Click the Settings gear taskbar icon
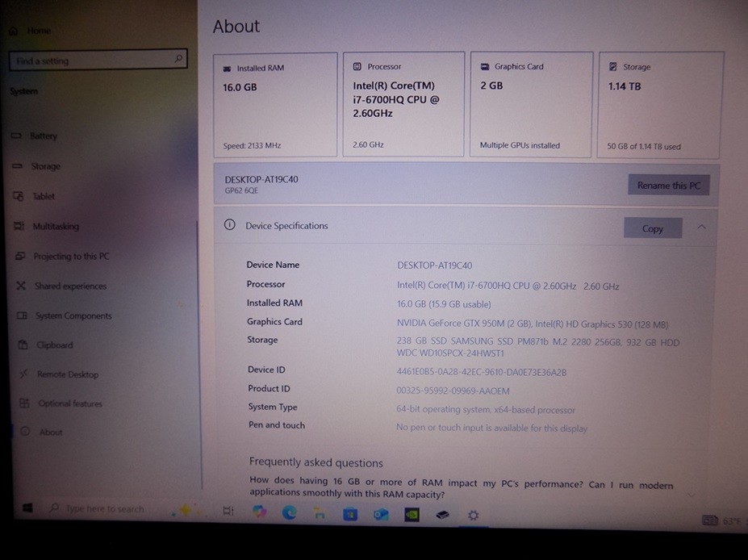748x560 pixels. coord(473,515)
